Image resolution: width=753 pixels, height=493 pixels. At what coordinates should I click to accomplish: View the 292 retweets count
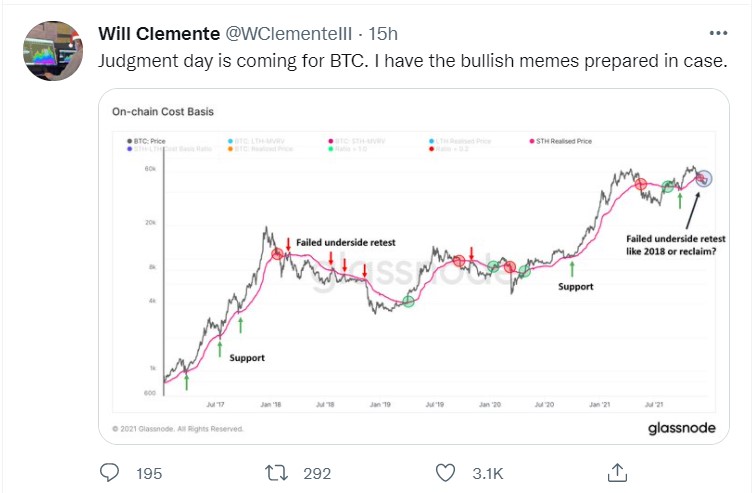[317, 474]
